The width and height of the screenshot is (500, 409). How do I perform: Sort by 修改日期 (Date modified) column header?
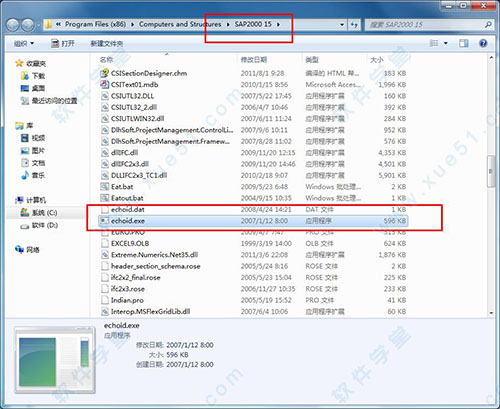point(254,60)
